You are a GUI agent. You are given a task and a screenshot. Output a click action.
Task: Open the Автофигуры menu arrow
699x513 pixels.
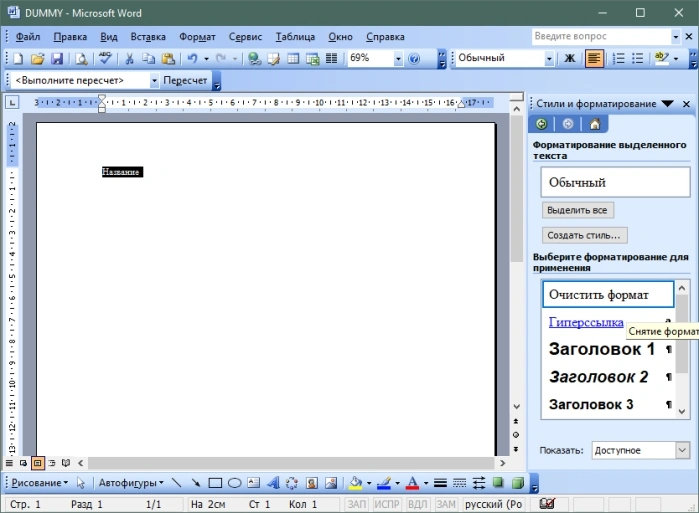tap(161, 483)
